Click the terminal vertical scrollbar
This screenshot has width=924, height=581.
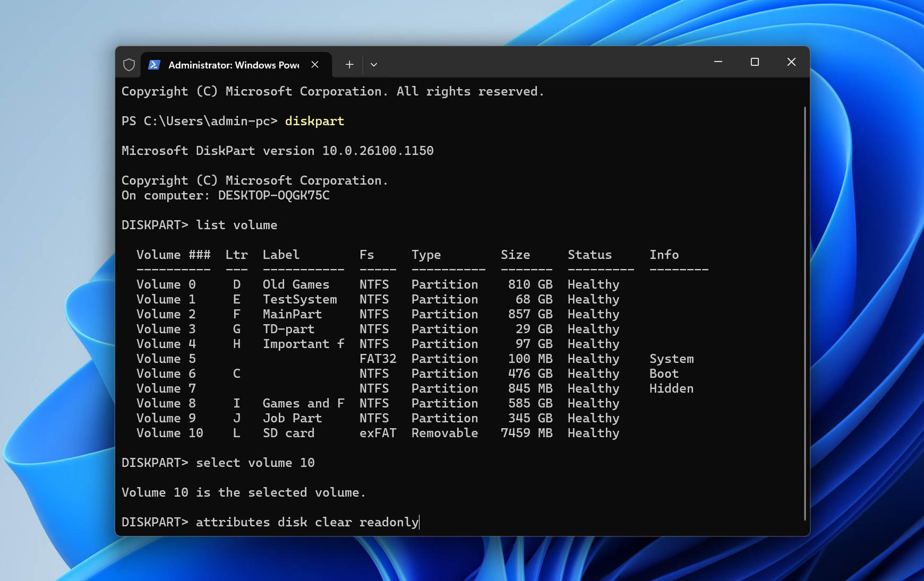pos(805,313)
